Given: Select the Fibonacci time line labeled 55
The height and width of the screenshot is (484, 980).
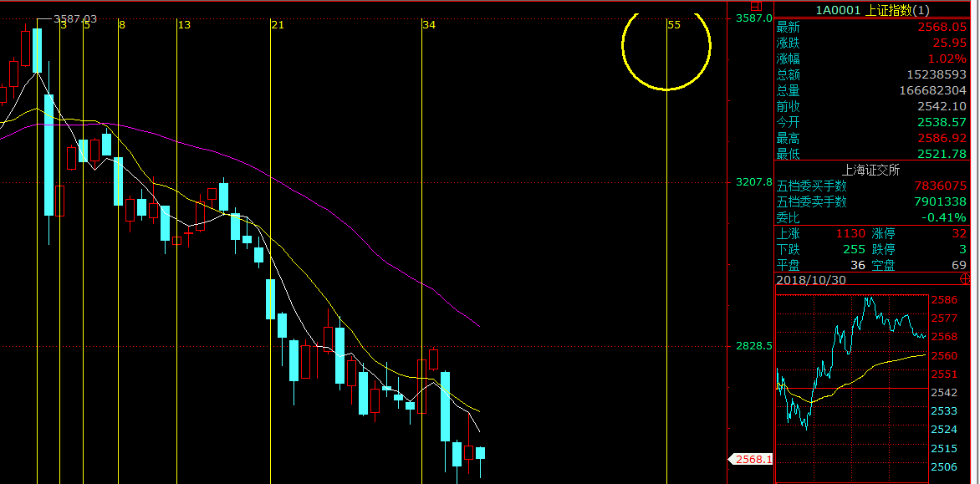Looking at the screenshot, I should (x=667, y=250).
